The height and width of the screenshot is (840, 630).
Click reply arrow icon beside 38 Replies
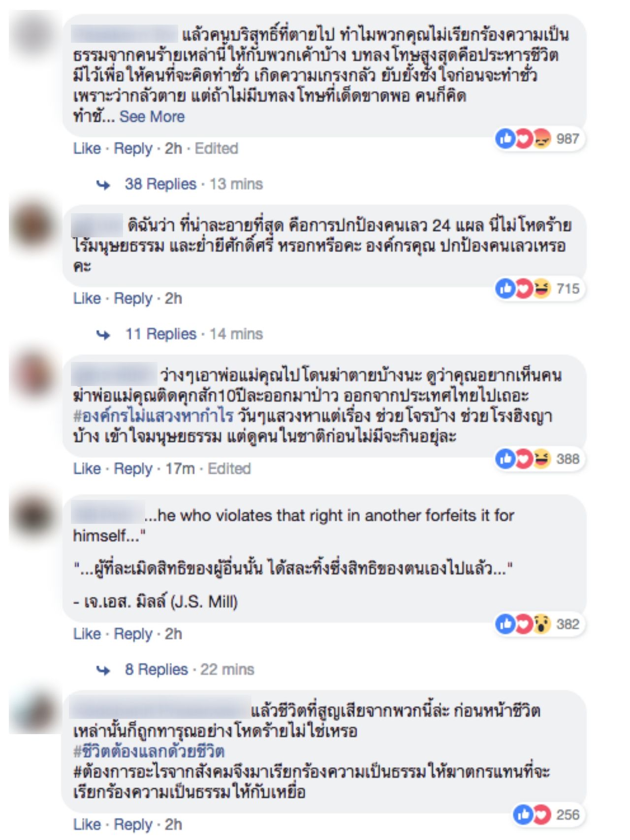tap(103, 185)
